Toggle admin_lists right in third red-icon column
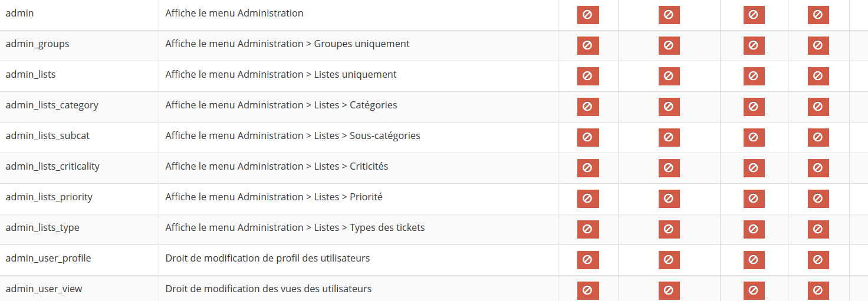This screenshot has width=868, height=301. (x=754, y=76)
